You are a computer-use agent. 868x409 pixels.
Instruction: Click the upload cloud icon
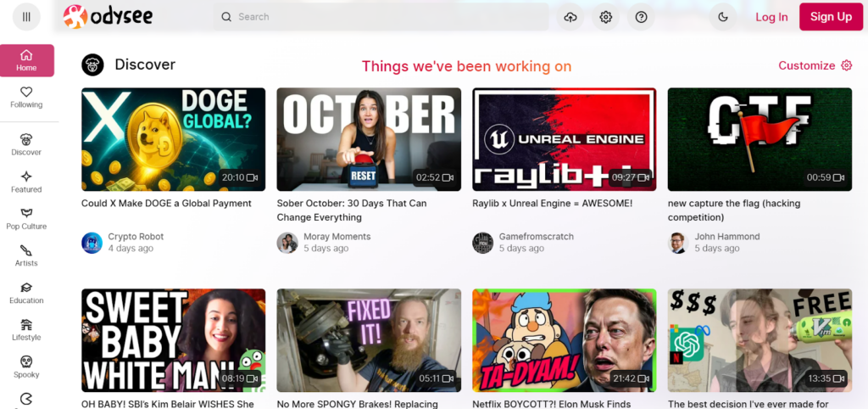570,17
